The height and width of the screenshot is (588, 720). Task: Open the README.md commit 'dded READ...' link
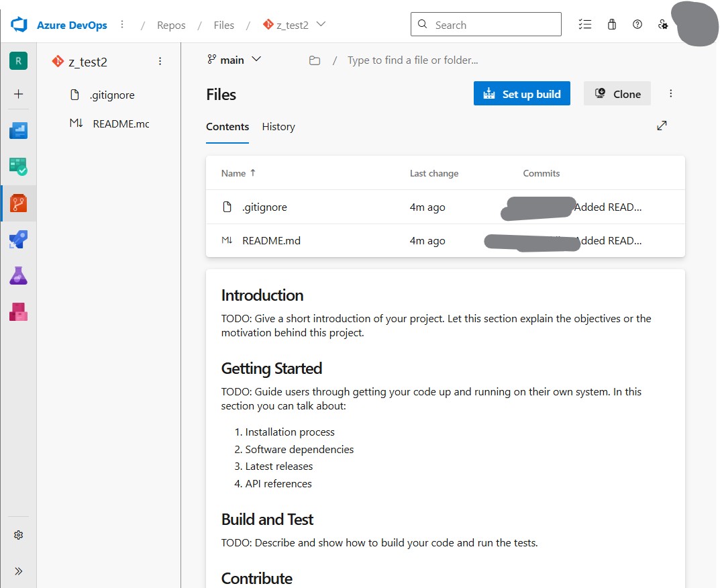611,241
